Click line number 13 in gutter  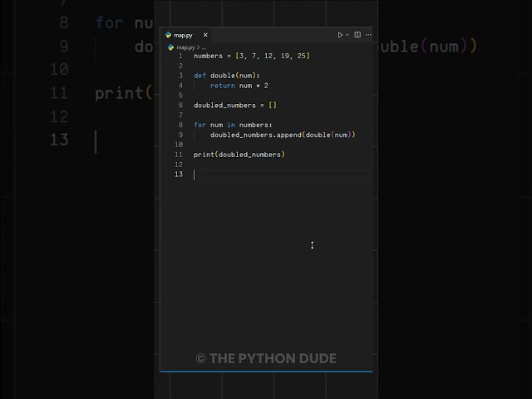click(179, 175)
